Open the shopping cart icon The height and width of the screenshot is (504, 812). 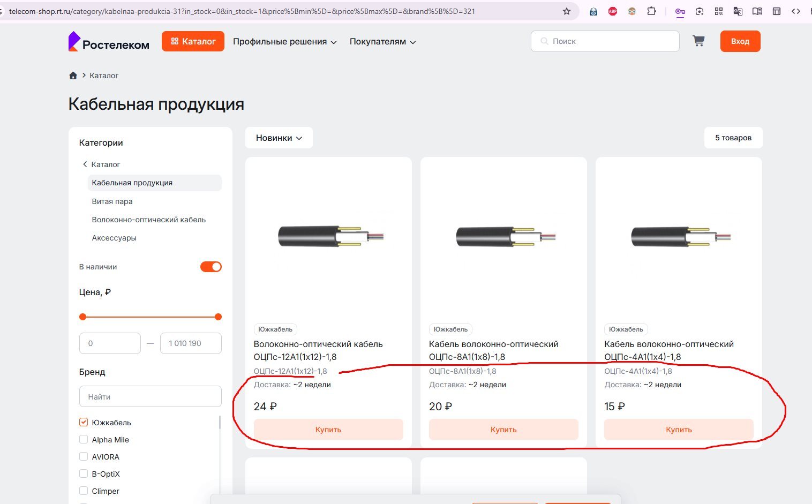tap(698, 41)
